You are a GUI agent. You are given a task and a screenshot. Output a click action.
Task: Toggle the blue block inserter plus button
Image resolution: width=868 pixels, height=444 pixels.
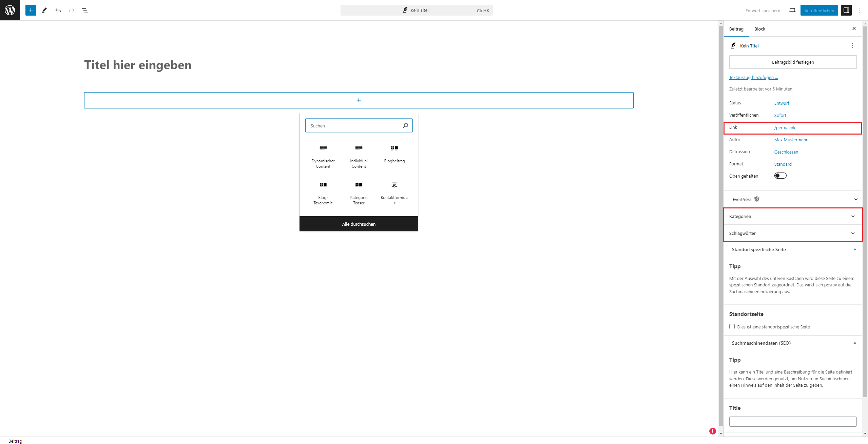point(31,10)
